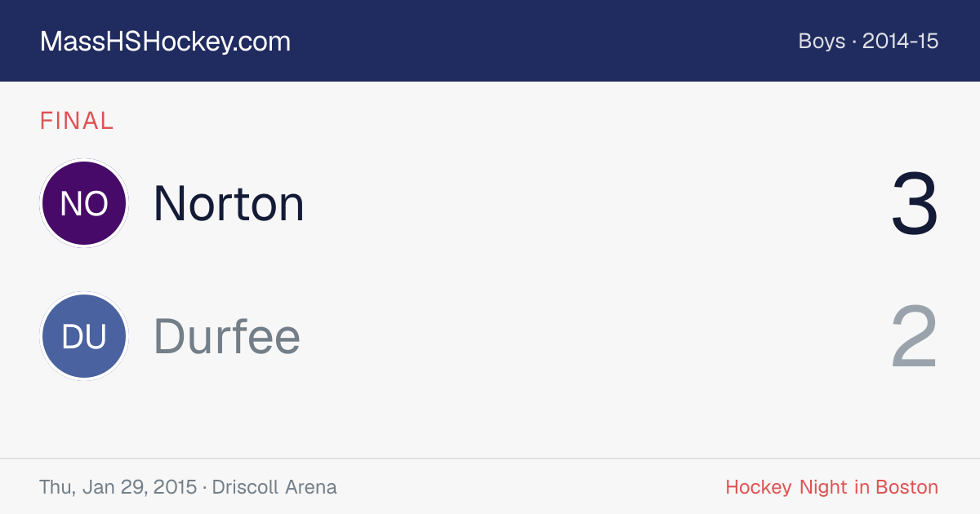Click the word Boston in the footer
Image resolution: width=980 pixels, height=514 pixels.
906,487
